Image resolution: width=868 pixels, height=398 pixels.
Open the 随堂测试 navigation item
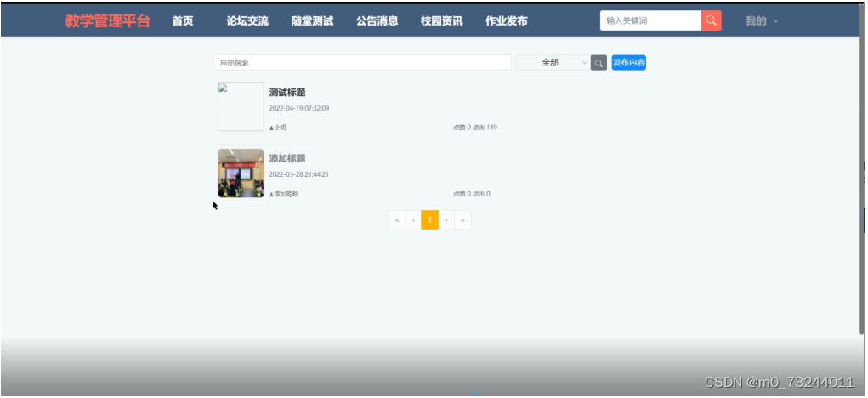[312, 21]
